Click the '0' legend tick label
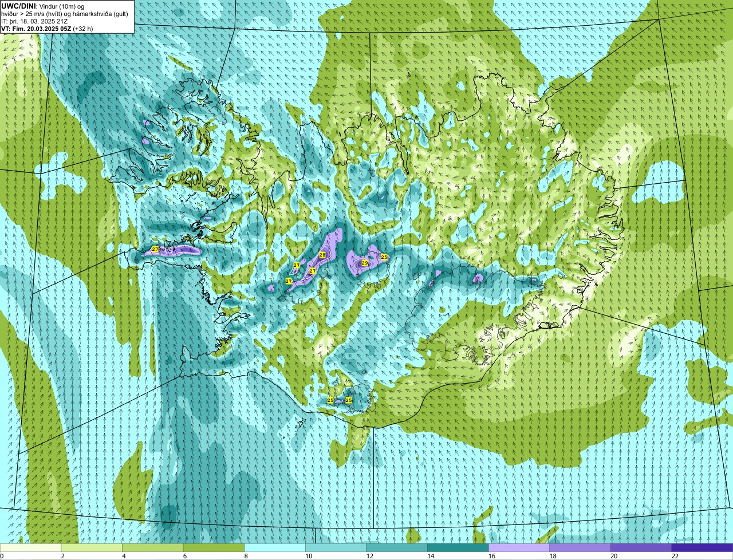Viewport: 733px width, 560px height. (x=2, y=556)
